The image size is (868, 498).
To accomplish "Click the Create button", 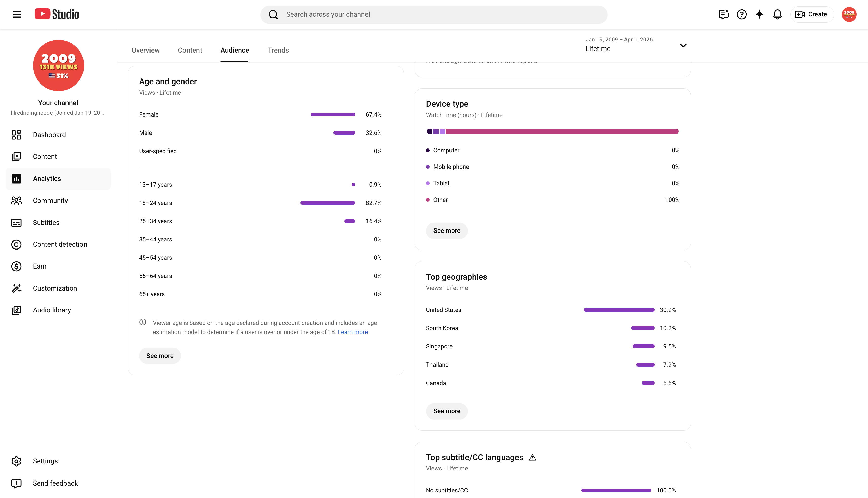I will (x=812, y=14).
